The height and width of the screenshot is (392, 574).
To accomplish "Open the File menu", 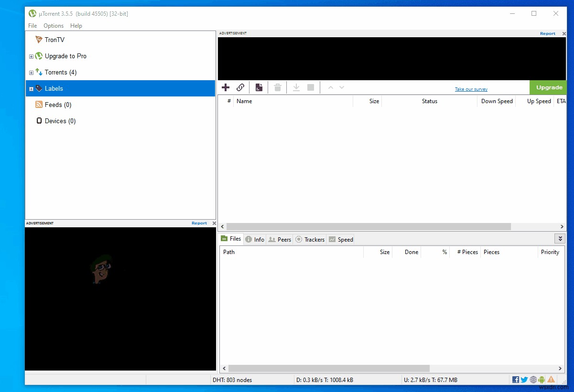I will 32,26.
